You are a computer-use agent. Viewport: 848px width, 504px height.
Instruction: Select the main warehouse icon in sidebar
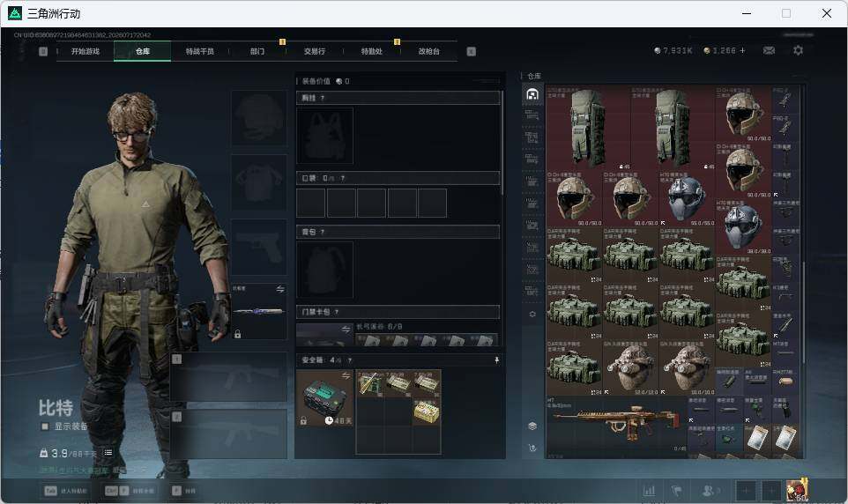(532, 94)
